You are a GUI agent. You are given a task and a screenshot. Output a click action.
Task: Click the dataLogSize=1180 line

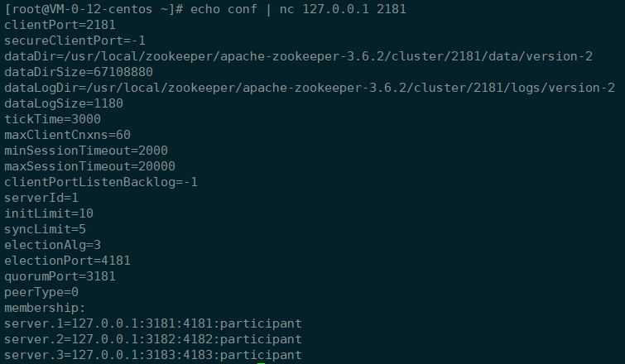64,103
